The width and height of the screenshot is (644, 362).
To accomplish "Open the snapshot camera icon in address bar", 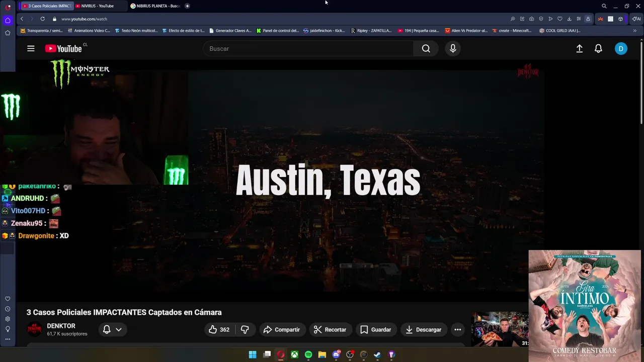I will (531, 19).
